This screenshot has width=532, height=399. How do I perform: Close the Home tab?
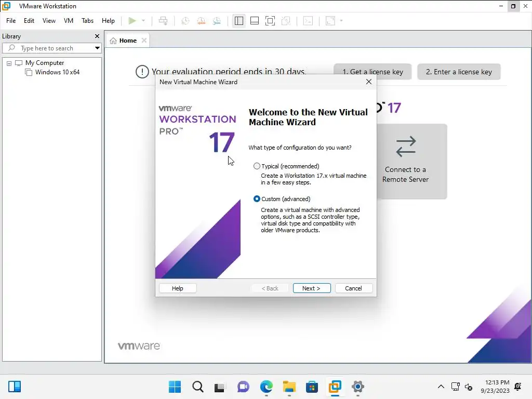pos(144,41)
